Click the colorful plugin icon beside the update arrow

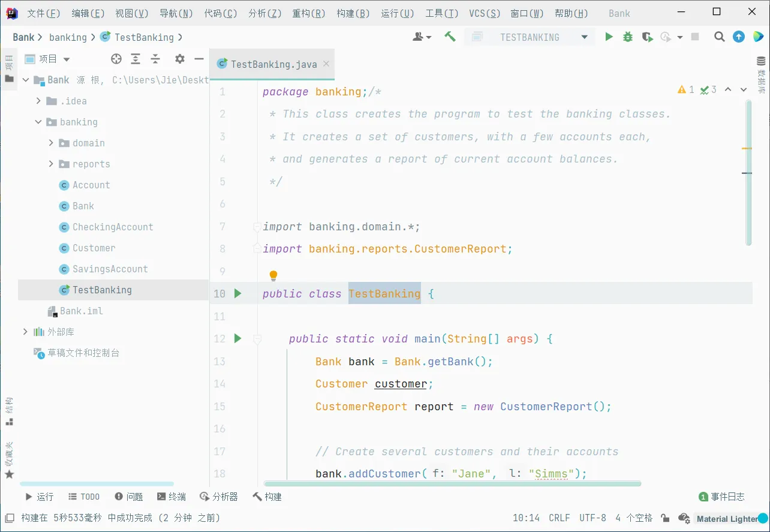point(758,37)
